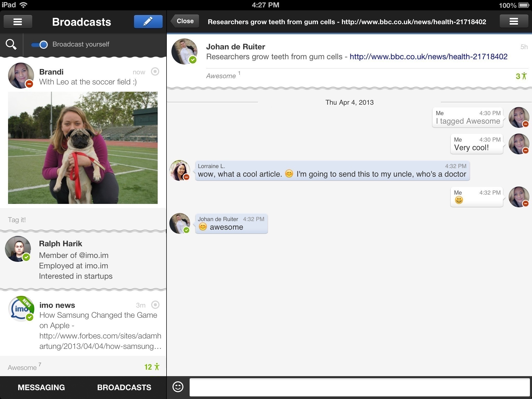The image size is (532, 399).
Task: Toggle the Broadcast yourself switch
Action: [40, 45]
